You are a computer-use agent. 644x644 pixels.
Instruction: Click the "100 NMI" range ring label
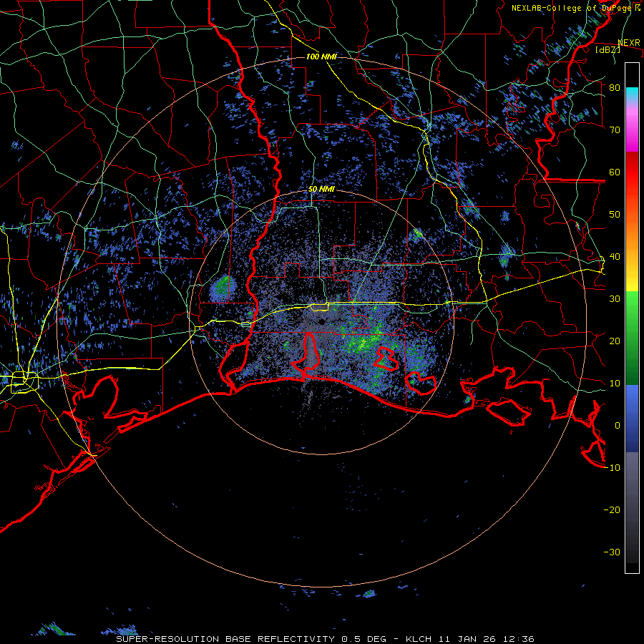pos(321,57)
